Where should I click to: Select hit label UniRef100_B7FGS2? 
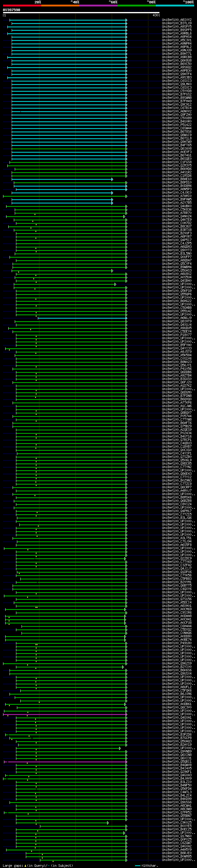(x=177, y=94)
